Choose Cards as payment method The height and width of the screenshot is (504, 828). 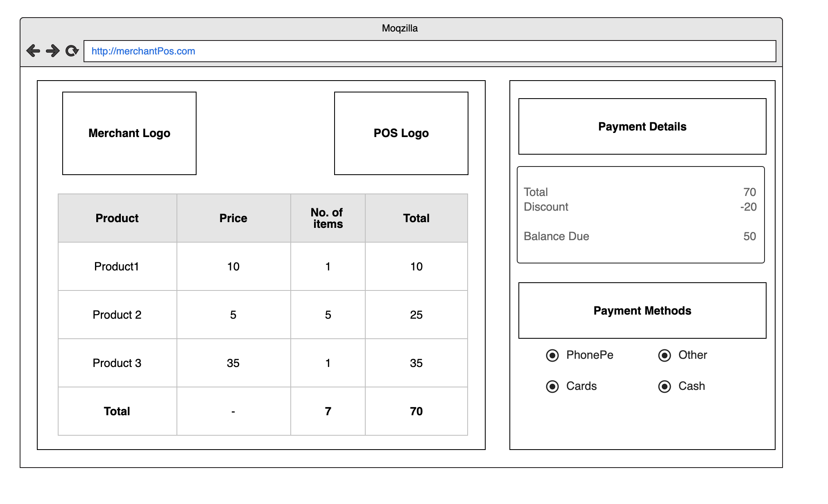pyautogui.click(x=552, y=386)
